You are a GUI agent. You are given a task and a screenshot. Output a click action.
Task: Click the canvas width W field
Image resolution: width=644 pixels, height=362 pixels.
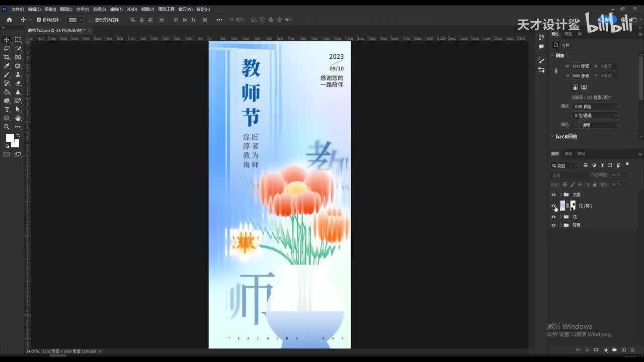(x=581, y=66)
